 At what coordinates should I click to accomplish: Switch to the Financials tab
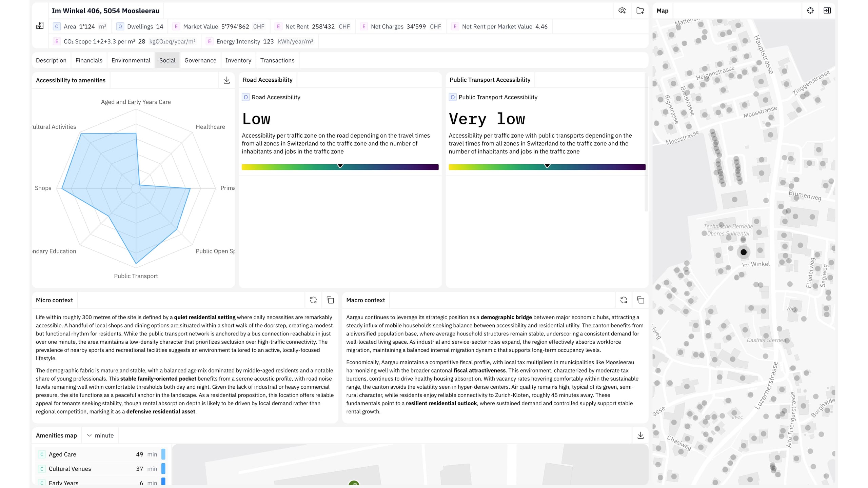pos(89,60)
